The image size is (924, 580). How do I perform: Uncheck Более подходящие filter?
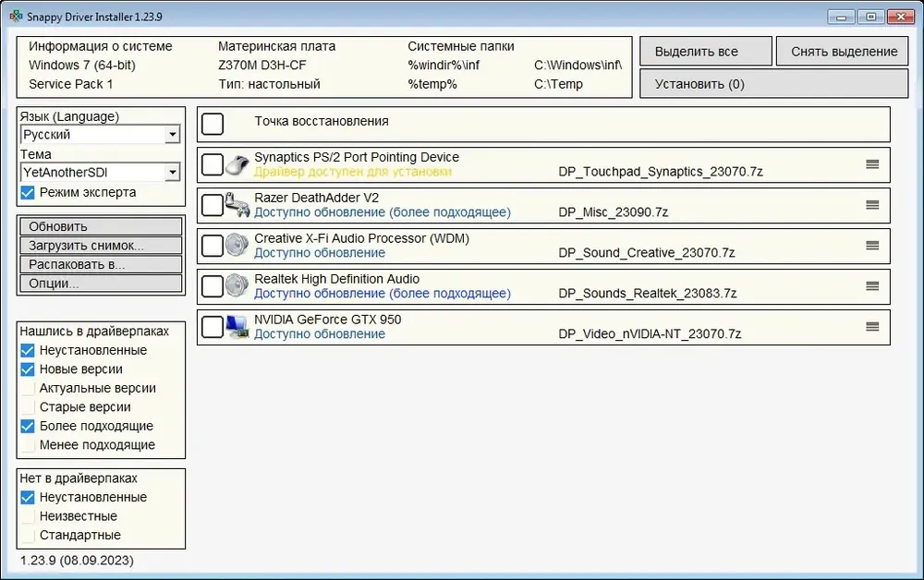pos(28,426)
